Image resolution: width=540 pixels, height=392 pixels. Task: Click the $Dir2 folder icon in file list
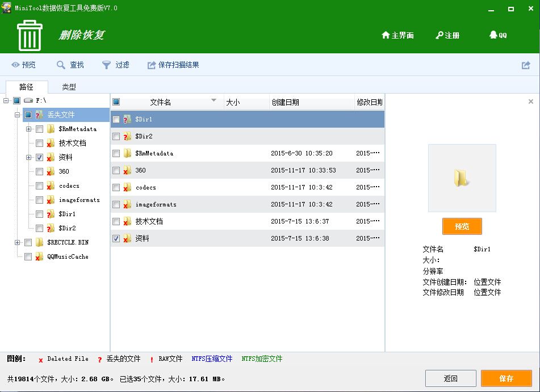tap(127, 136)
